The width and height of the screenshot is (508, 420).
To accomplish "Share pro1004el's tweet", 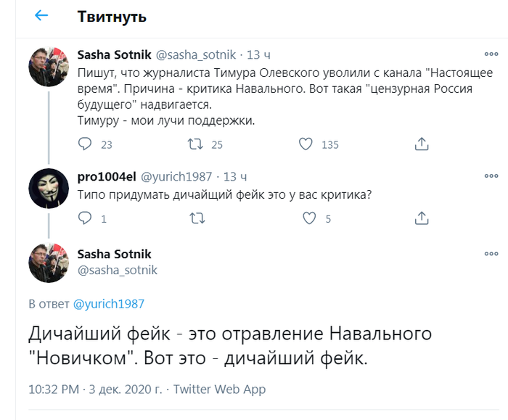I will click(x=421, y=218).
